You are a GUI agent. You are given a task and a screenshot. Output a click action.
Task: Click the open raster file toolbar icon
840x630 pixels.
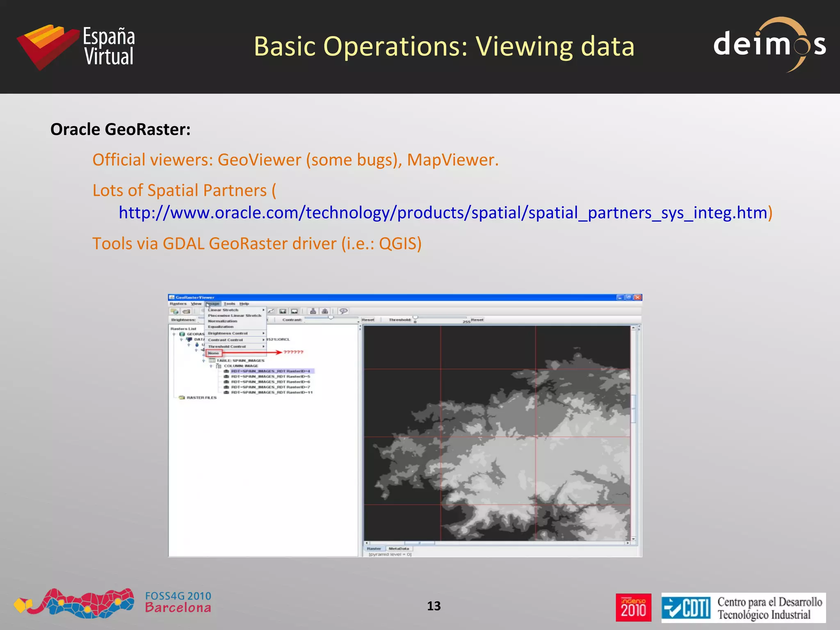tap(186, 311)
